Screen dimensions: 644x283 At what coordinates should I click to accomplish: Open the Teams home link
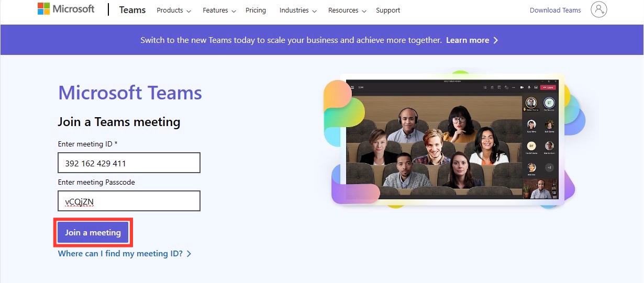132,10
